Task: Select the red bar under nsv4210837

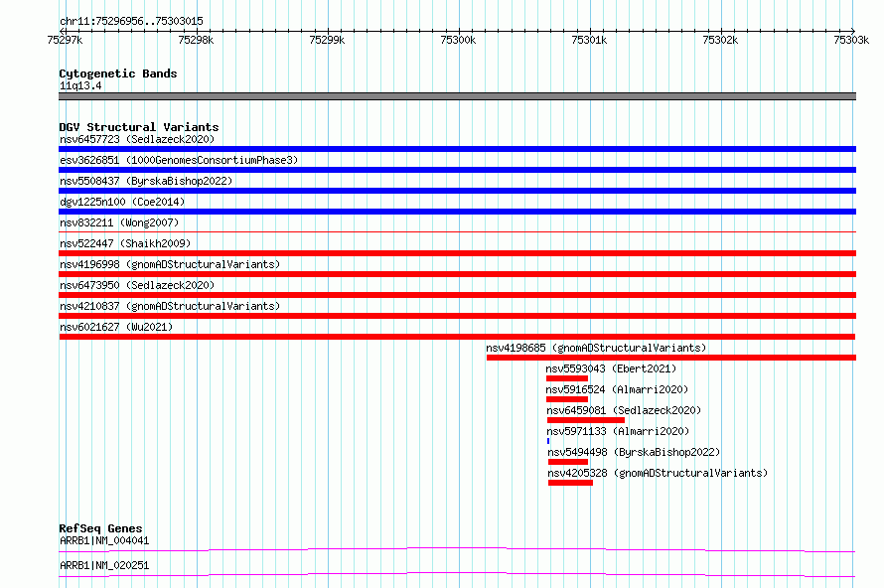Action: pyautogui.click(x=457, y=316)
